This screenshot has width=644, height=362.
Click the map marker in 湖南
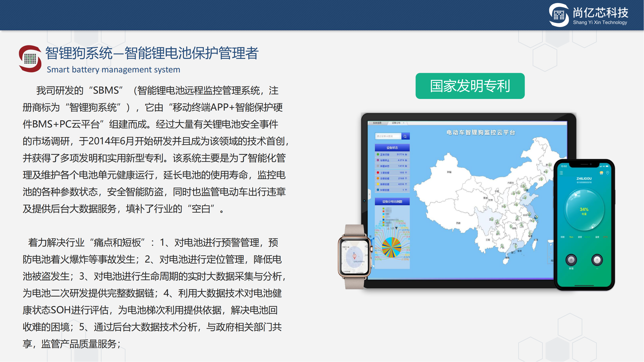click(511, 226)
